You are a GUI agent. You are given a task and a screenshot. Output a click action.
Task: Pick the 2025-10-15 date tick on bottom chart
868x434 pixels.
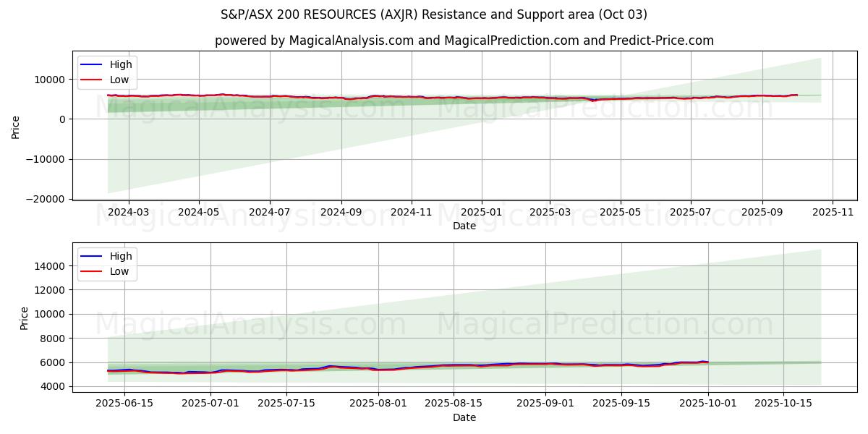tap(783, 404)
